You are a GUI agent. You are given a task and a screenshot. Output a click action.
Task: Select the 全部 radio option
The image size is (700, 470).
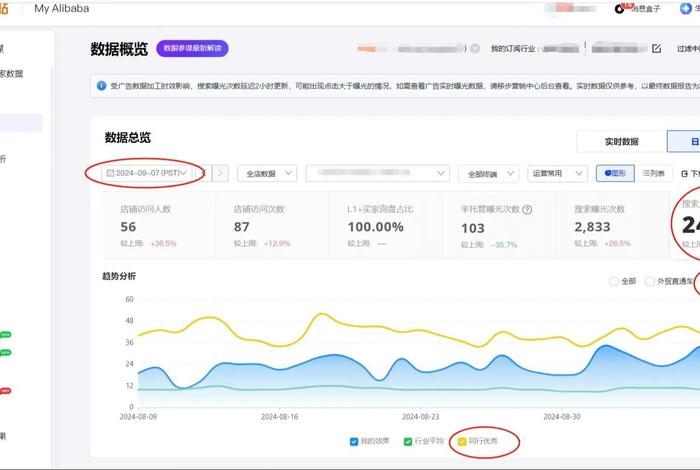[x=614, y=281]
